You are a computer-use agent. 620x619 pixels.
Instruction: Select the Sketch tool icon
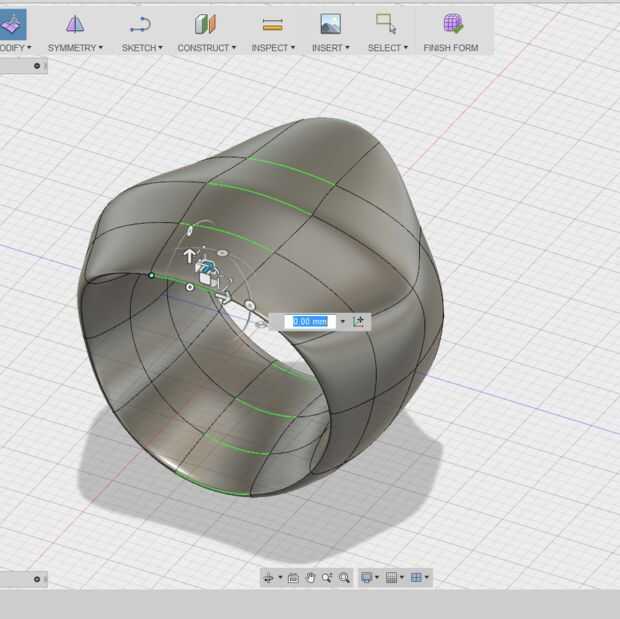pyautogui.click(x=141, y=24)
